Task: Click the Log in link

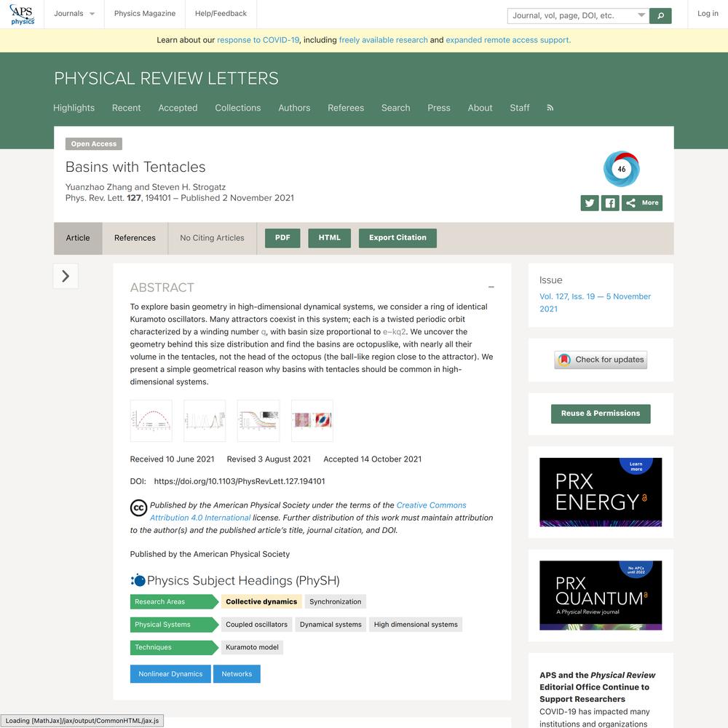Action: [x=708, y=14]
